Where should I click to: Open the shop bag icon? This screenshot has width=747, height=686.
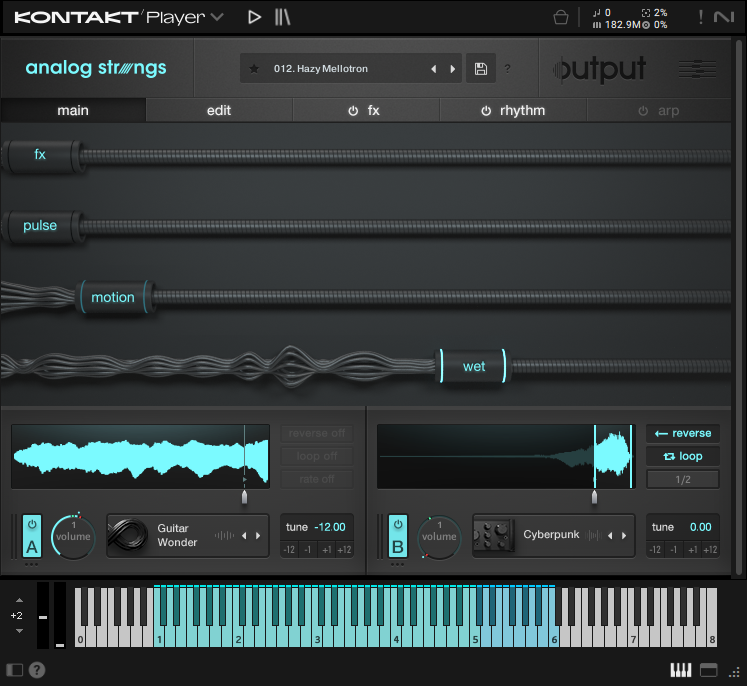pyautogui.click(x=561, y=18)
